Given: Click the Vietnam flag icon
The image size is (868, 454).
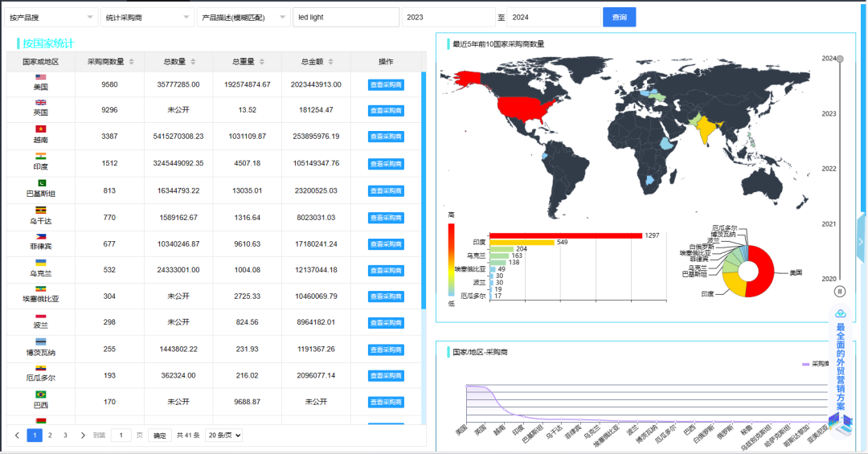Looking at the screenshot, I should point(40,129).
